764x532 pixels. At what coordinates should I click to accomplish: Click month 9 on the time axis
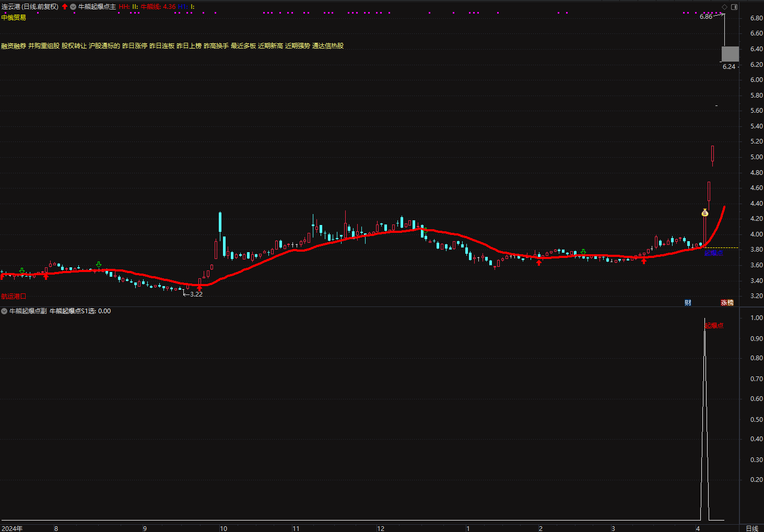click(145, 528)
